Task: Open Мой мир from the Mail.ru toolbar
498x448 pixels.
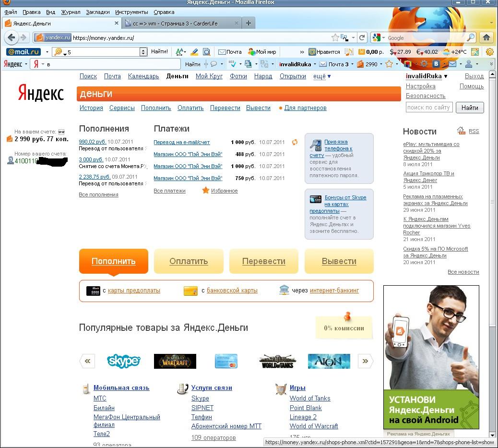Action: click(x=262, y=52)
